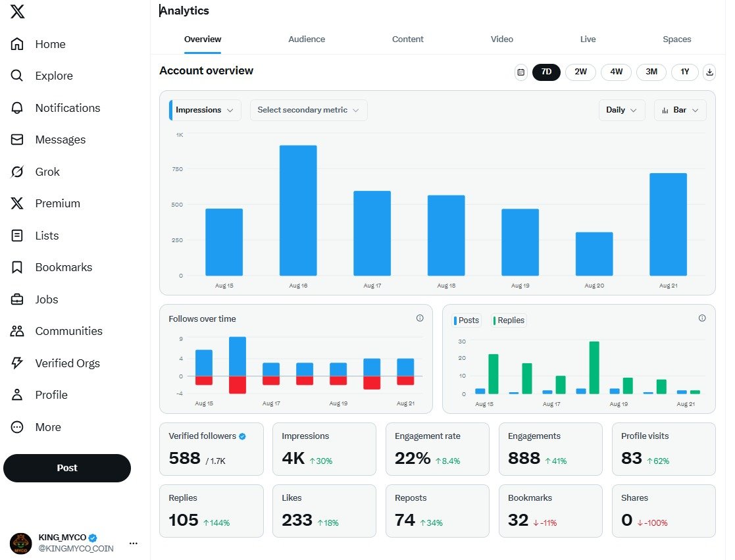
Task: Click the Post button
Action: pyautogui.click(x=67, y=468)
